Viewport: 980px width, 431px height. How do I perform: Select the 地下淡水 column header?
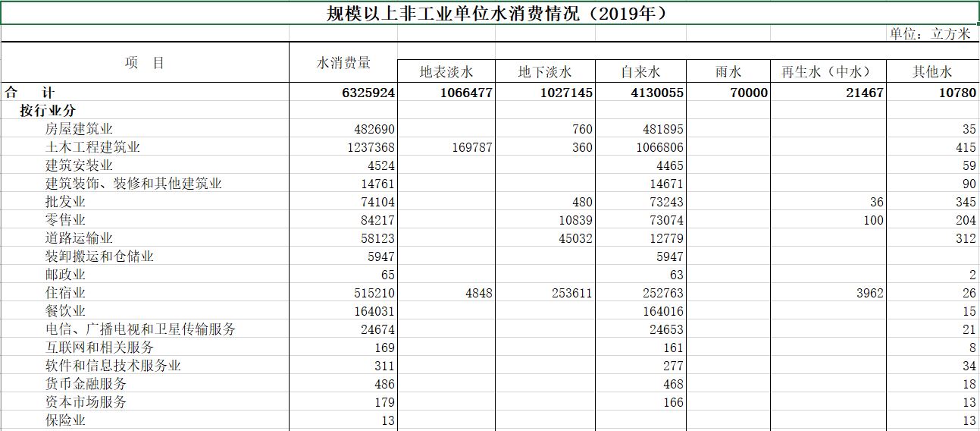point(545,72)
